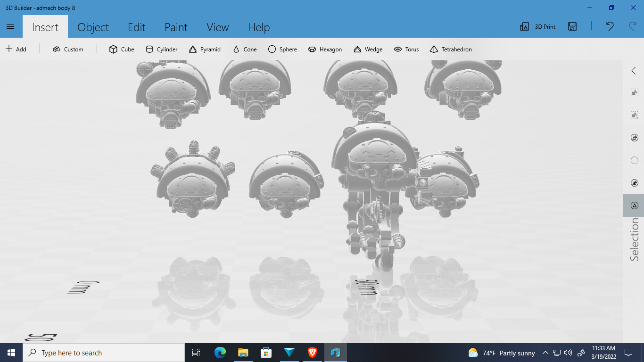Insert a Cube shape
The width and height of the screenshot is (644, 362).
click(x=122, y=49)
